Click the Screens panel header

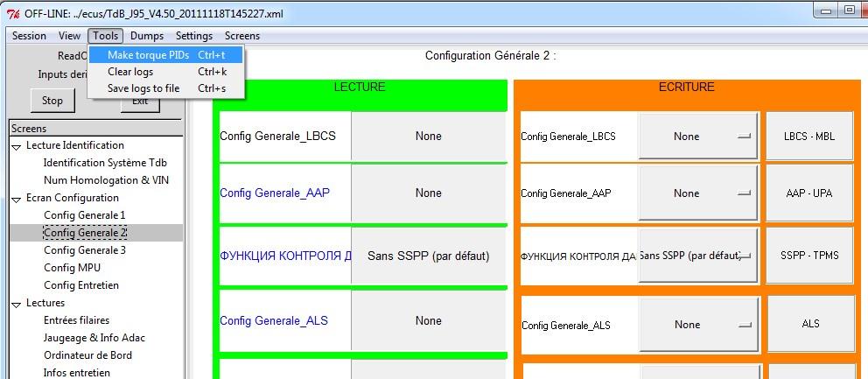click(95, 128)
